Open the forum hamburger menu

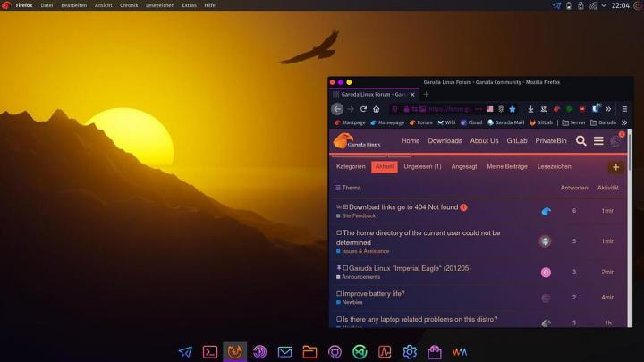click(x=598, y=140)
